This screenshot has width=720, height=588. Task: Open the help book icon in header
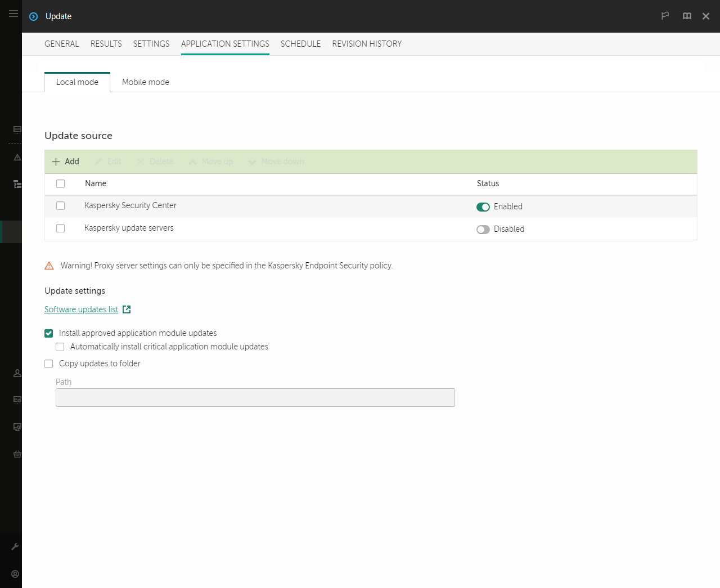click(687, 16)
